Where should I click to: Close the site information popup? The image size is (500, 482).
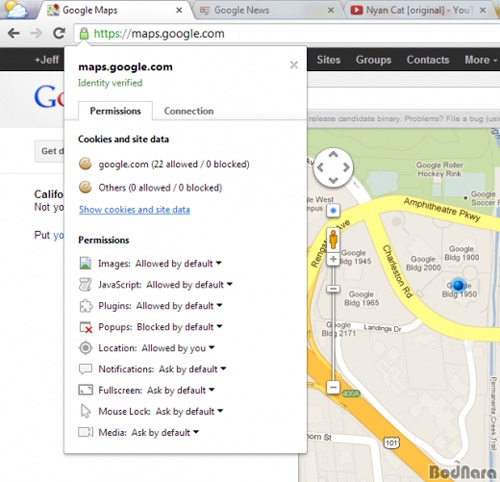point(294,65)
